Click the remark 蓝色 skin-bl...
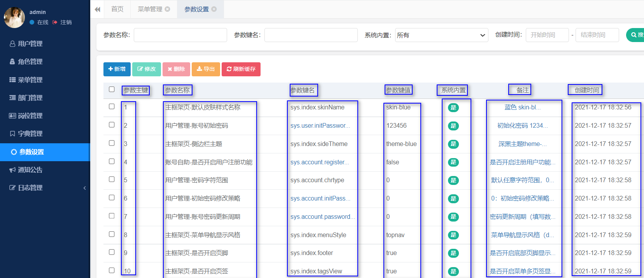The image size is (644, 278). pyautogui.click(x=523, y=107)
